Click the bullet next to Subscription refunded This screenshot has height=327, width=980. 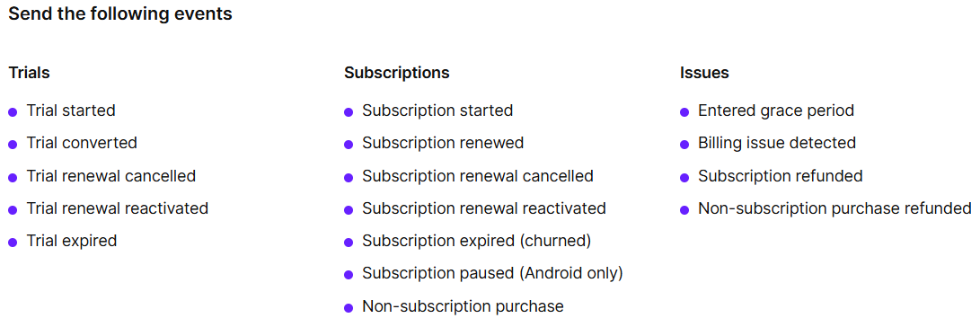coord(685,178)
